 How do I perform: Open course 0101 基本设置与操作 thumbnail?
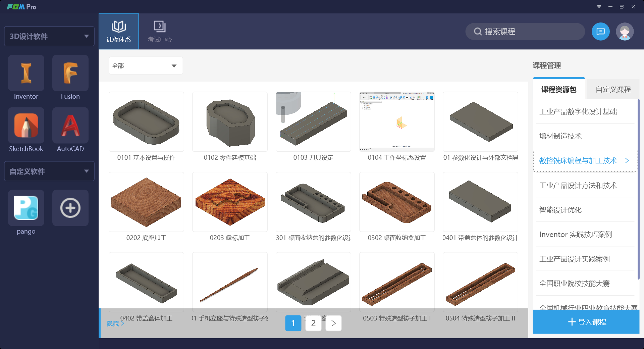(x=146, y=122)
